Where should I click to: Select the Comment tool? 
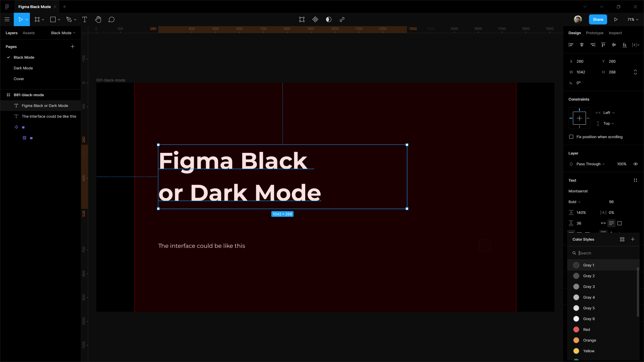111,19
